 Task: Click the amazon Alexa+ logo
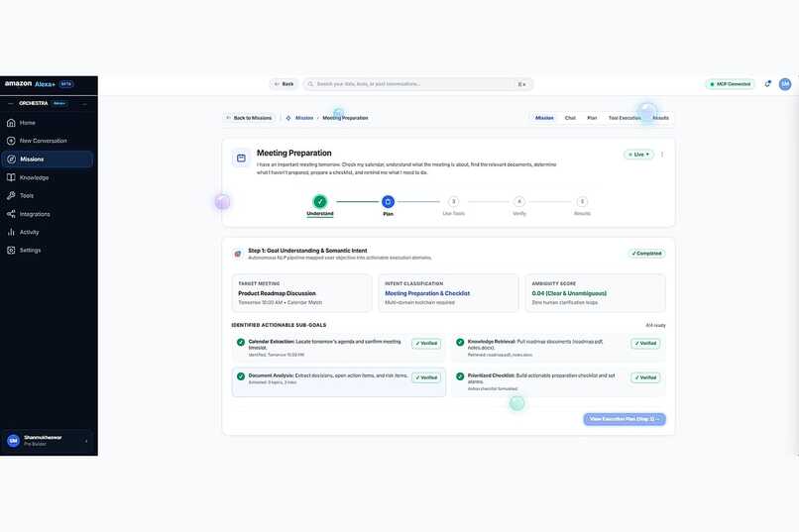[x=30, y=83]
